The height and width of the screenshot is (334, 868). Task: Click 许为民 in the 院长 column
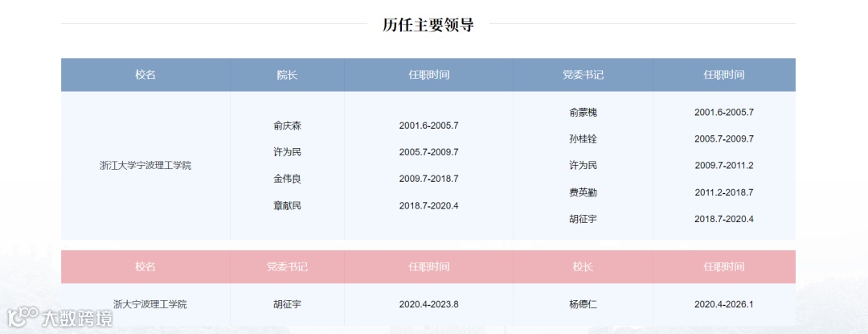point(287,152)
